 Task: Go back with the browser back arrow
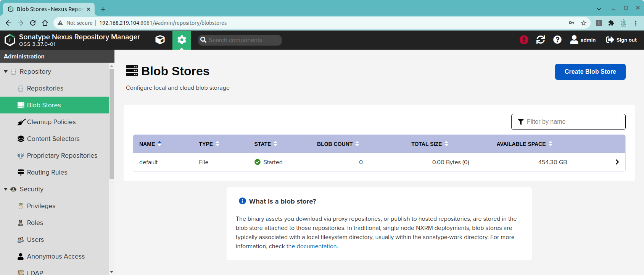[x=8, y=23]
